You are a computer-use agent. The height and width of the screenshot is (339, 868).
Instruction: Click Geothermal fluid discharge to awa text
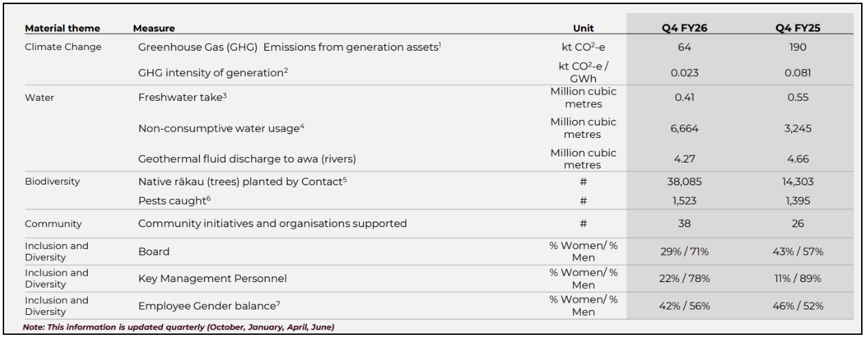tap(247, 159)
